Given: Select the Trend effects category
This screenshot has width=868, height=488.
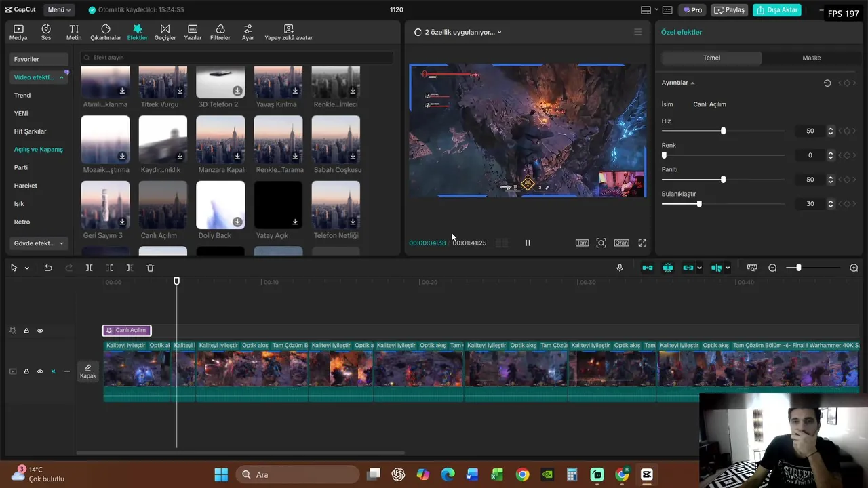Looking at the screenshot, I should [x=22, y=96].
